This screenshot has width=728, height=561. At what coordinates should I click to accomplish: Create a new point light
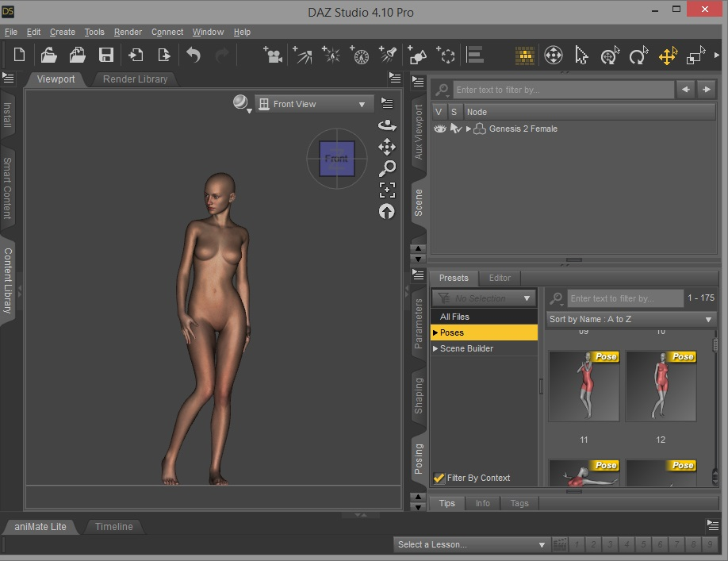(x=331, y=55)
